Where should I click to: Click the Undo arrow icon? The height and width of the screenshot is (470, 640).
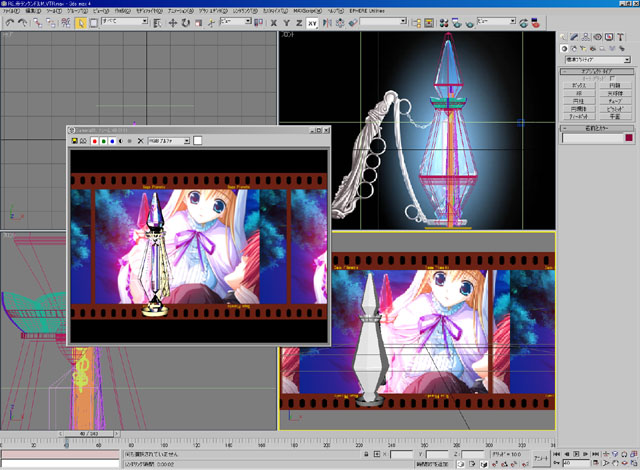point(10,23)
